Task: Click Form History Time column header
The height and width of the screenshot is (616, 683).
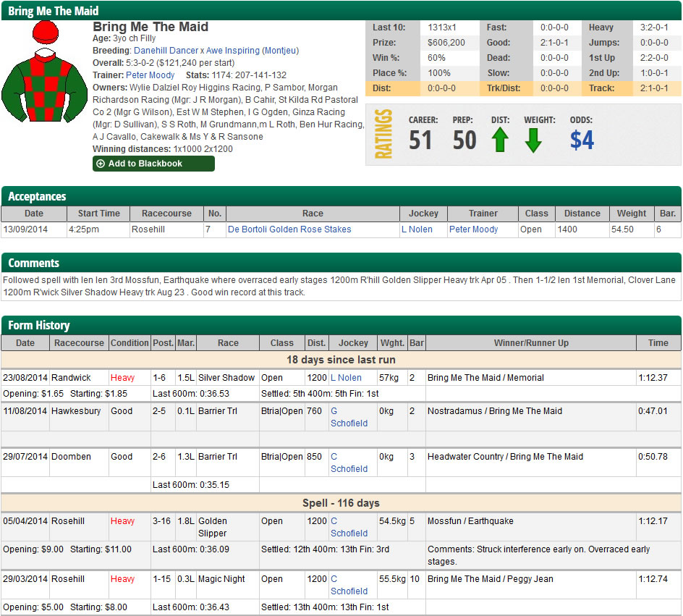Action: [658, 343]
